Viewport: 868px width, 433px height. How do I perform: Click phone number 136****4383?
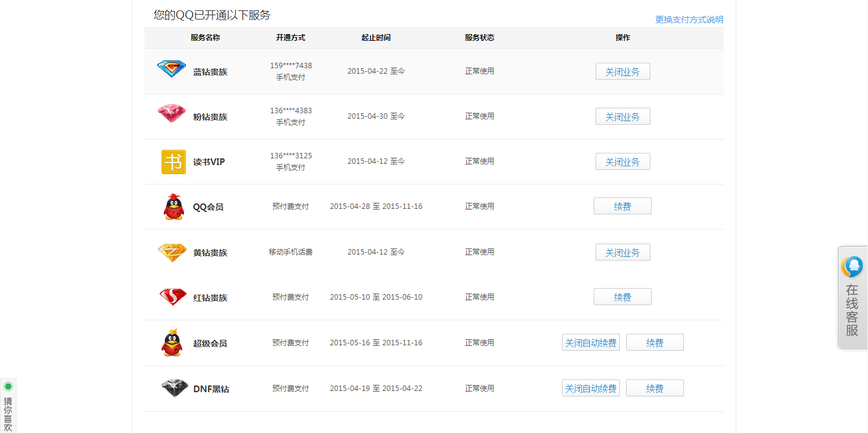(291, 111)
